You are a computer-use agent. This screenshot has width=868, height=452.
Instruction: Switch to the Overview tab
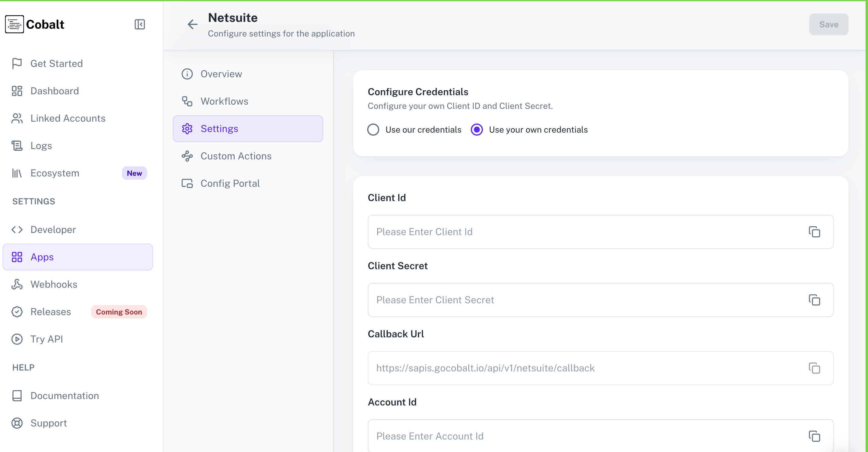click(221, 74)
